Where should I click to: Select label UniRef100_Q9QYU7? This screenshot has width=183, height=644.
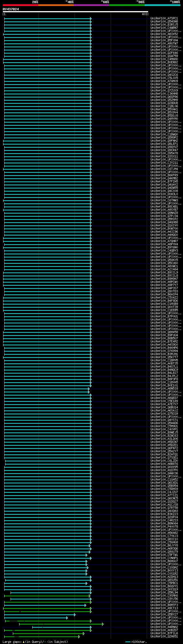tap(164, 147)
